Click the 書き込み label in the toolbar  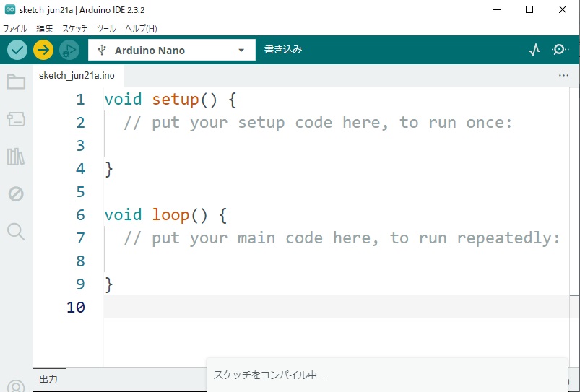click(x=283, y=50)
